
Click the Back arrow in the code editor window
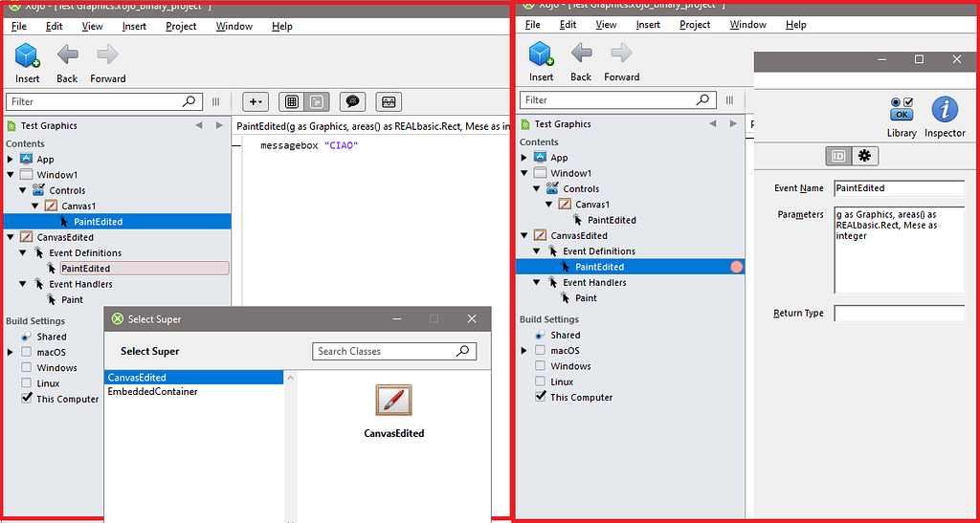tap(68, 54)
